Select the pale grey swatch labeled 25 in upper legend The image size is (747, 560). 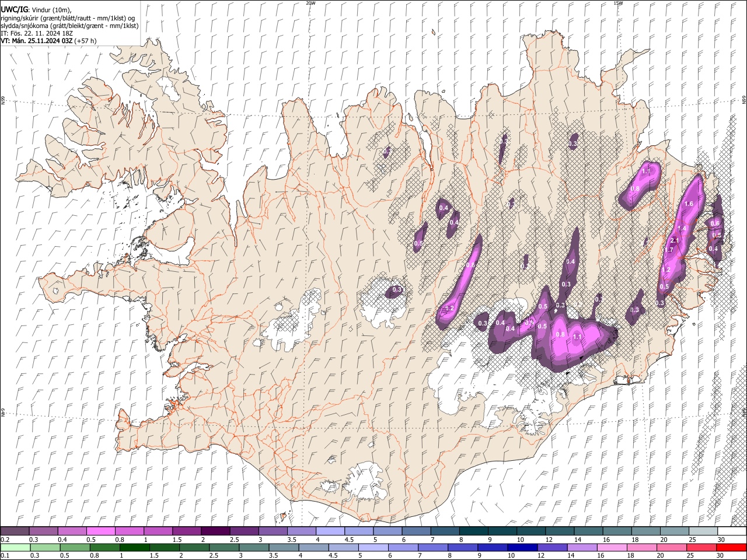click(703, 531)
